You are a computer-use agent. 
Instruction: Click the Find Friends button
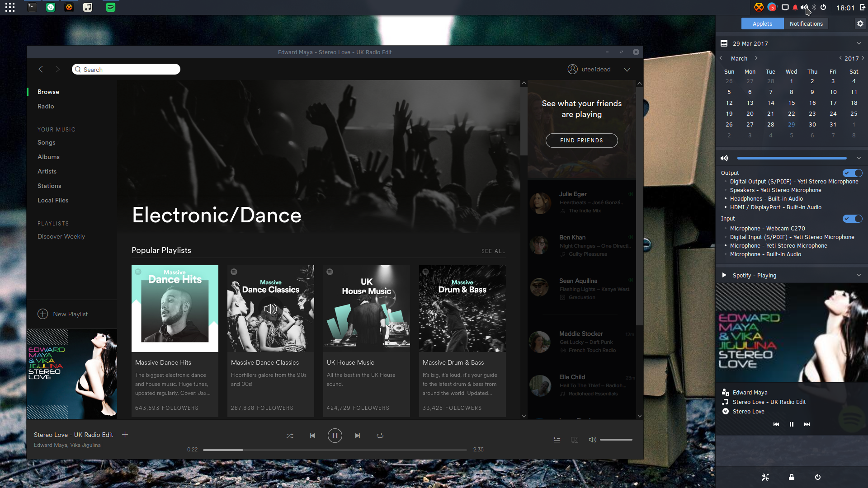582,141
